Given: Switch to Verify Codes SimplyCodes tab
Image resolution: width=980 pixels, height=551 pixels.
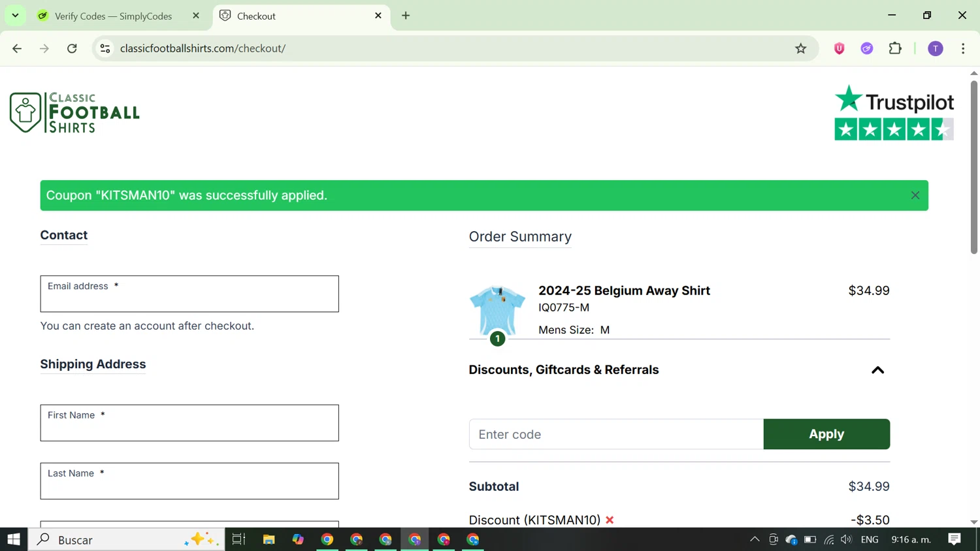Looking at the screenshot, I should coord(113,16).
